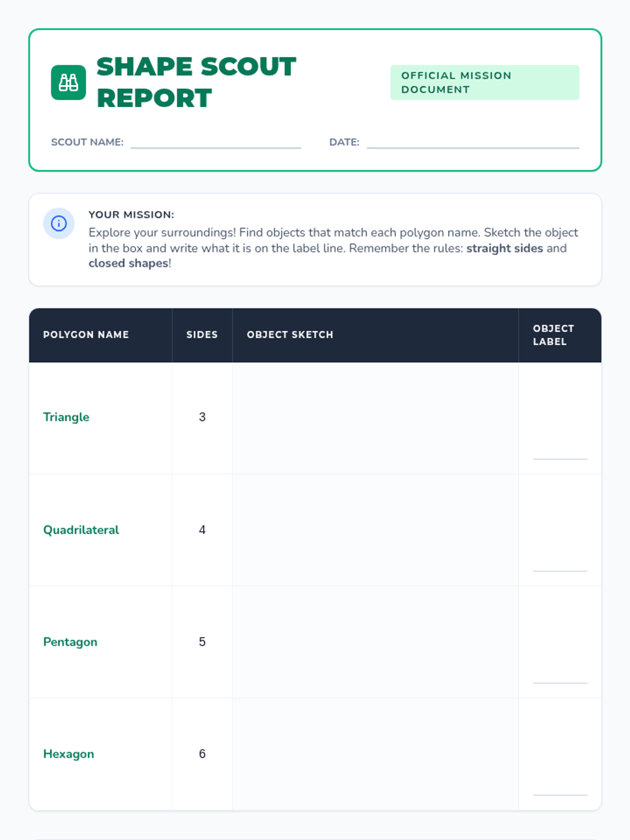Select the Hexagon polygon name
This screenshot has height=840, width=630.
coord(69,754)
